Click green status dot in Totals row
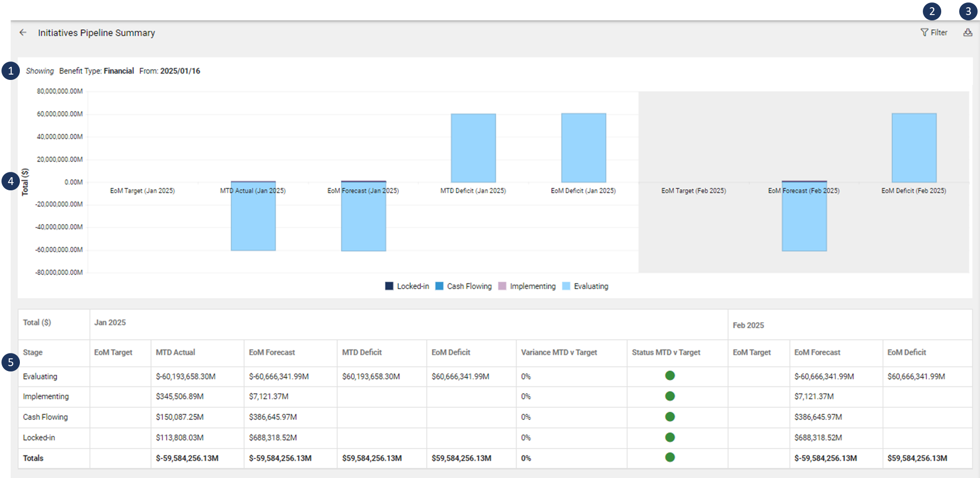The height and width of the screenshot is (478, 980). pyautogui.click(x=670, y=457)
